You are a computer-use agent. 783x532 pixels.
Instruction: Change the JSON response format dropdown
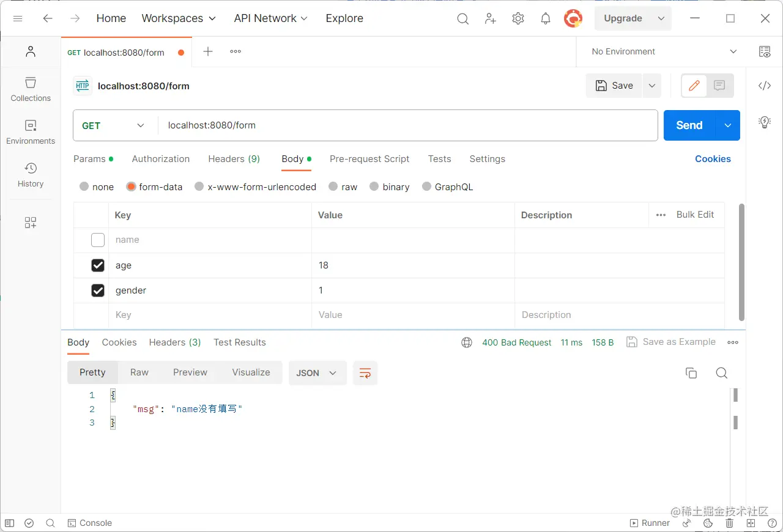coord(317,373)
